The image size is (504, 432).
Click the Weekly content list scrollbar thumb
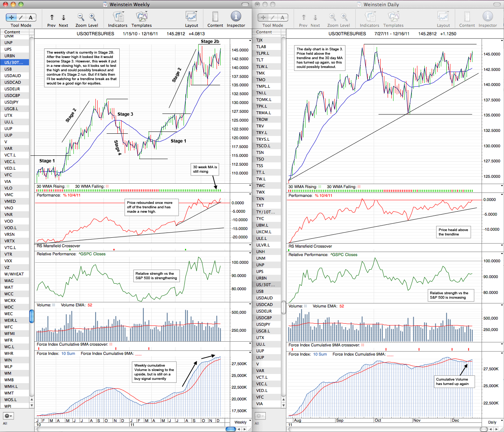(x=32, y=316)
